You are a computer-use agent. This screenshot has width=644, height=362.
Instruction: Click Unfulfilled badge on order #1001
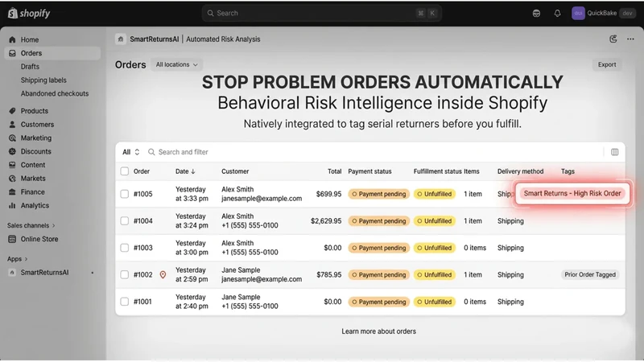point(435,302)
